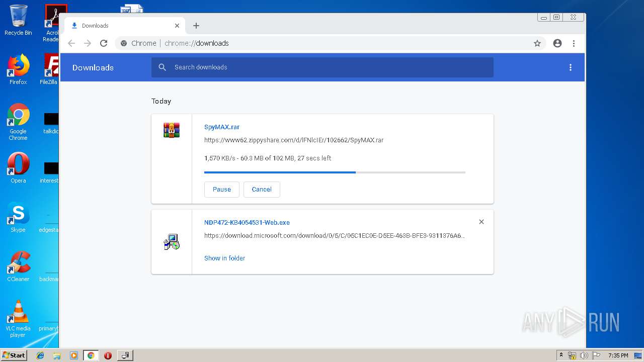Screen dimensions: 644x362
Task: Open the CCleaner desktop shortcut
Action: (18, 266)
